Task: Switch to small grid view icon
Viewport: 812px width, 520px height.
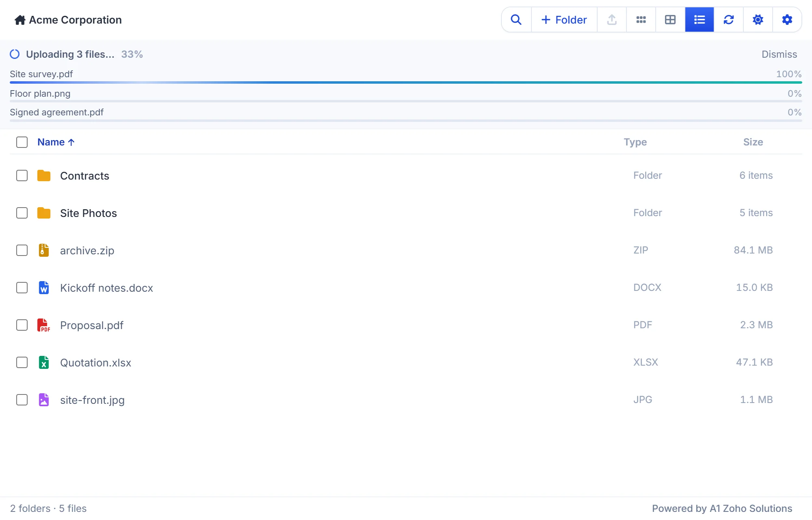Action: click(x=641, y=19)
